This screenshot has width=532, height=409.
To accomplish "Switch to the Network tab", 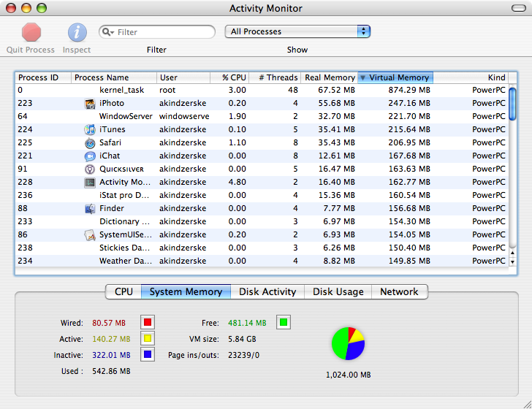I will pos(399,291).
